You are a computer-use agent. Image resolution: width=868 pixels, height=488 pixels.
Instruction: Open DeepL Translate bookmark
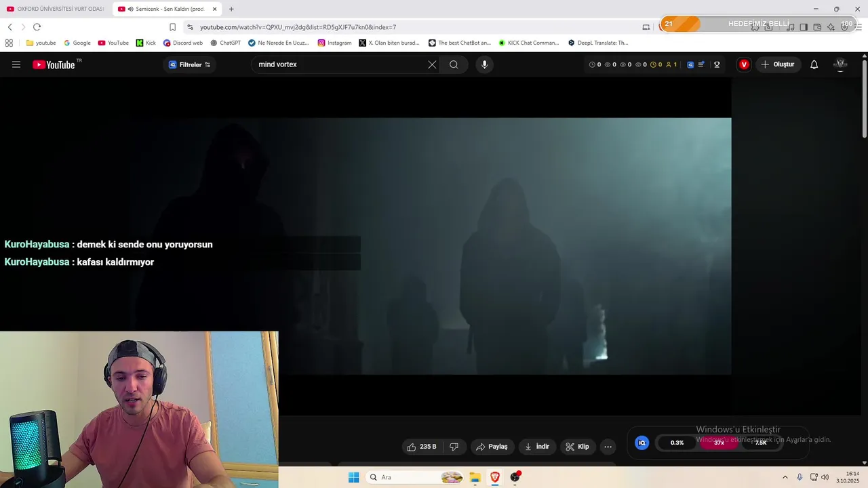(598, 43)
